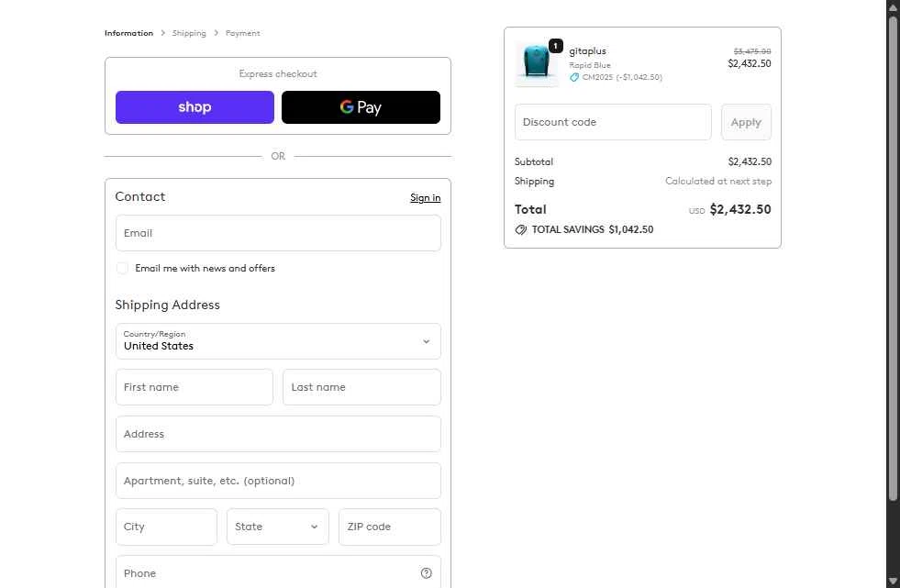This screenshot has height=588, width=900.
Task: Focus the ZIP code field
Action: (x=390, y=527)
